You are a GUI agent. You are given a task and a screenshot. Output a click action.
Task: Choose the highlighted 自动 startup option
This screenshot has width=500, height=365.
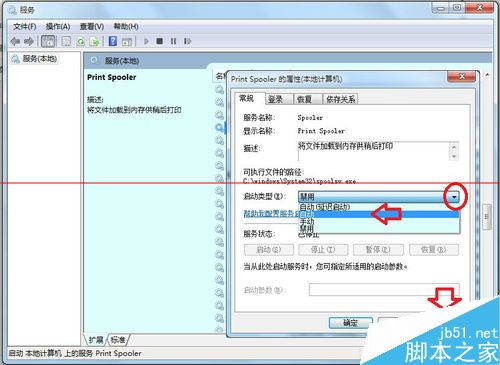379,214
